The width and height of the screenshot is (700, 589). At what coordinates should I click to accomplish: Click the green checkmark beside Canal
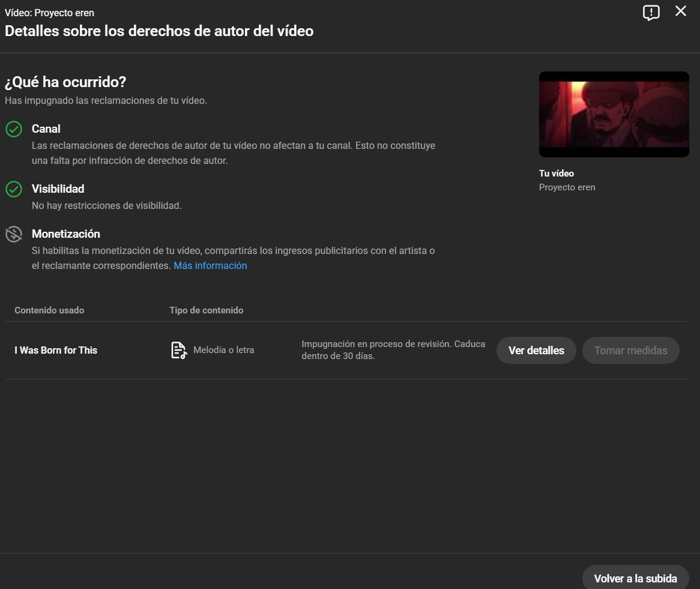(14, 129)
